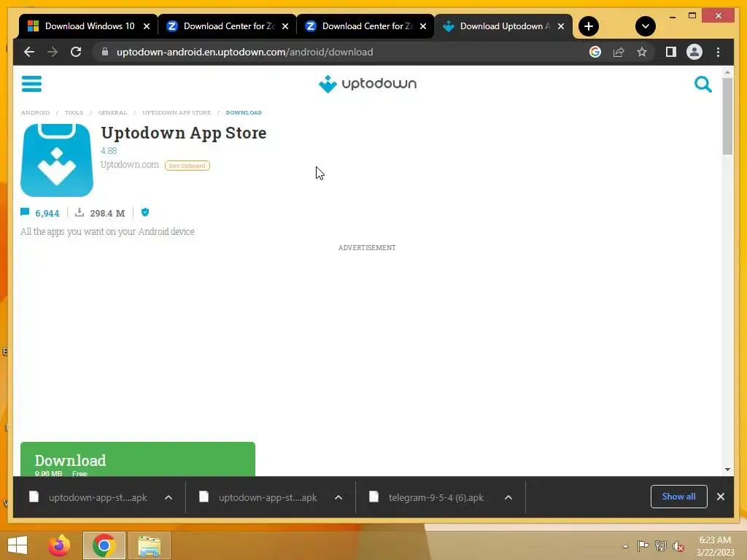747x560 pixels.
Task: Toggle the Chrome side panel icon
Action: click(671, 52)
